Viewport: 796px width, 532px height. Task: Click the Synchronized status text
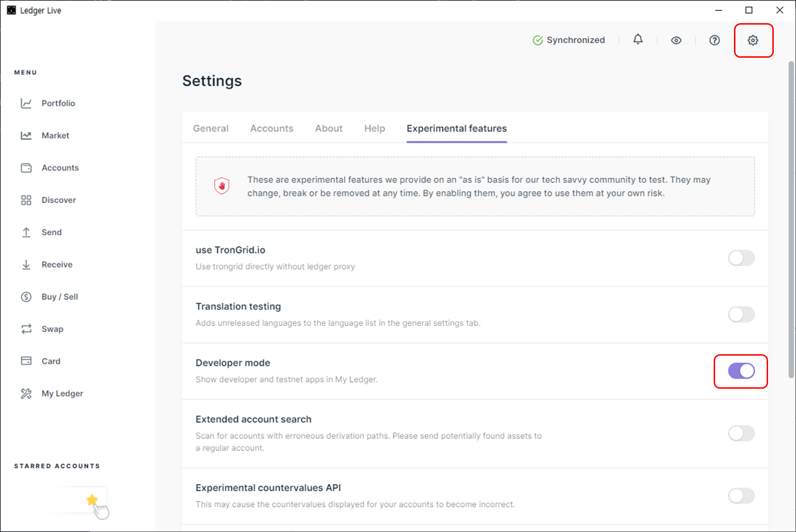pos(576,40)
